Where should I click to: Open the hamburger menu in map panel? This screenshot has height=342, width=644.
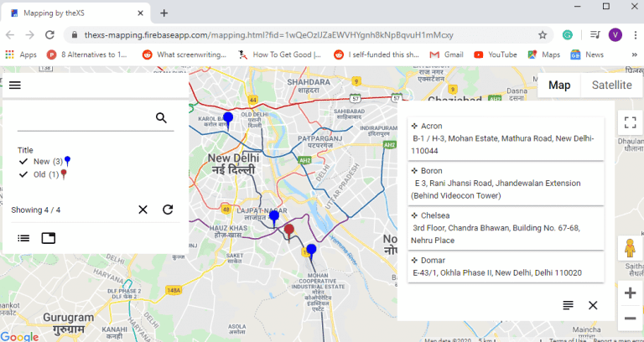(15, 85)
